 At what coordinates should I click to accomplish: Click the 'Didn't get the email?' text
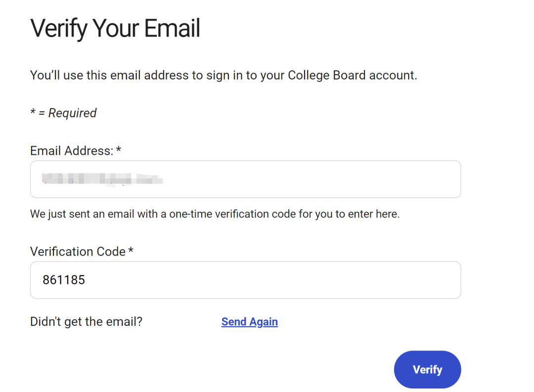pos(86,322)
